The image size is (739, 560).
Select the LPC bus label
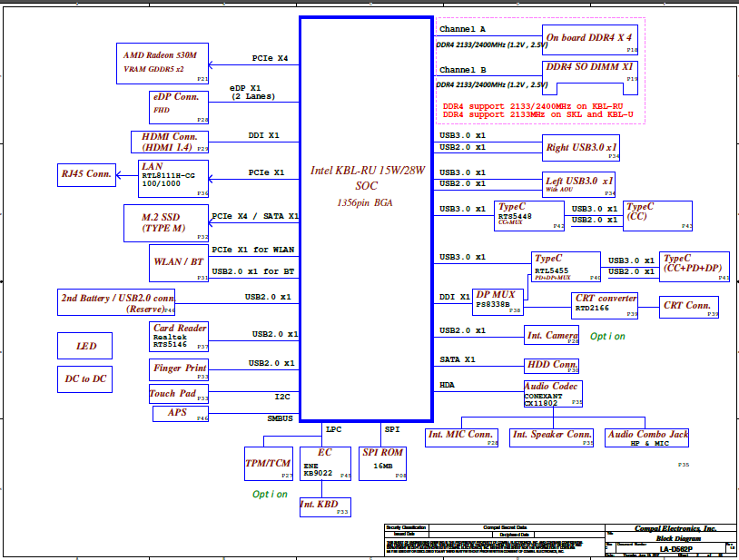(x=334, y=429)
